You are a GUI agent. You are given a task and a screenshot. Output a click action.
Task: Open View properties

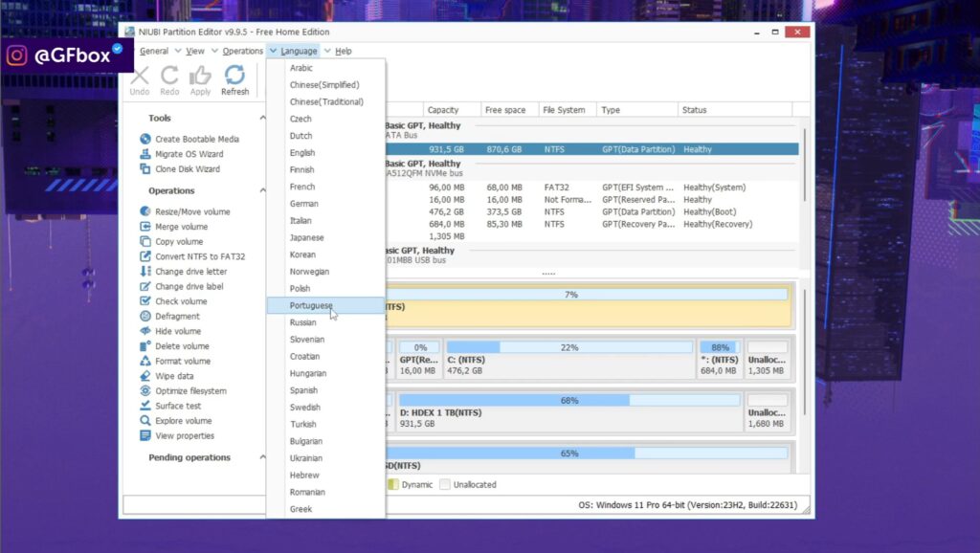[x=177, y=437]
